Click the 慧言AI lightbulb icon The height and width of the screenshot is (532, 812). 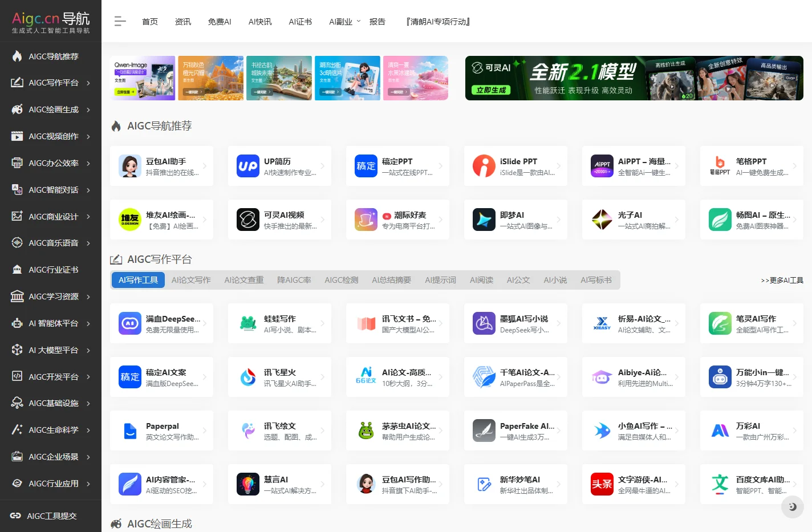[248, 484]
